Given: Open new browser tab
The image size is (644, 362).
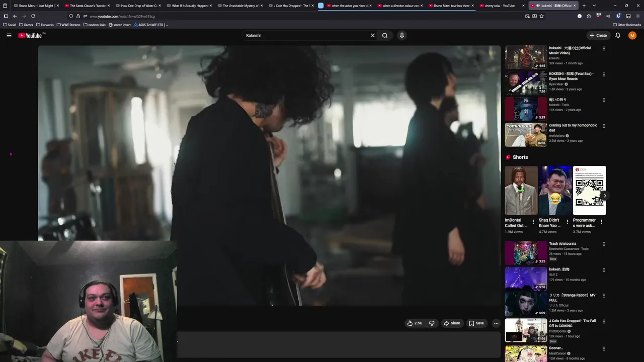Looking at the screenshot, I should (584, 6).
